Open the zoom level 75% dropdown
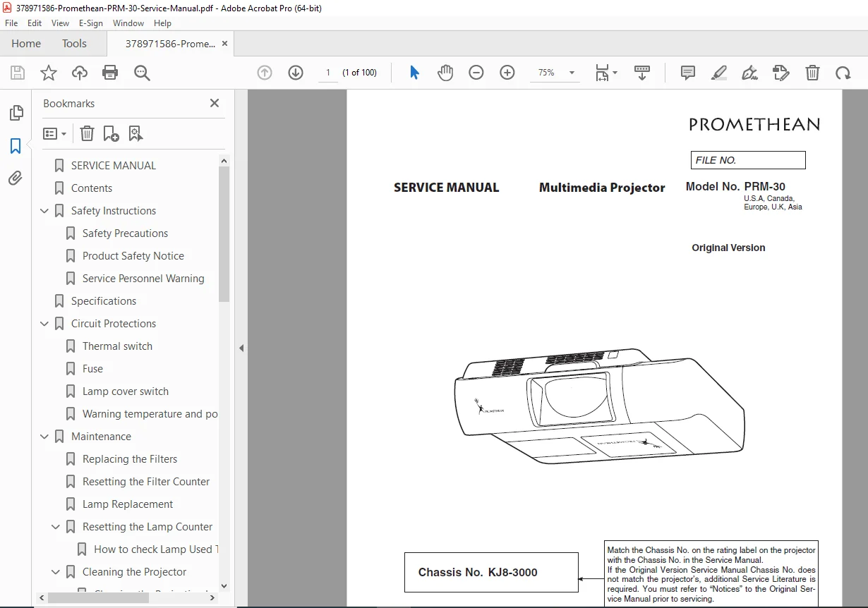Screen dimensions: 868x608 coord(557,73)
